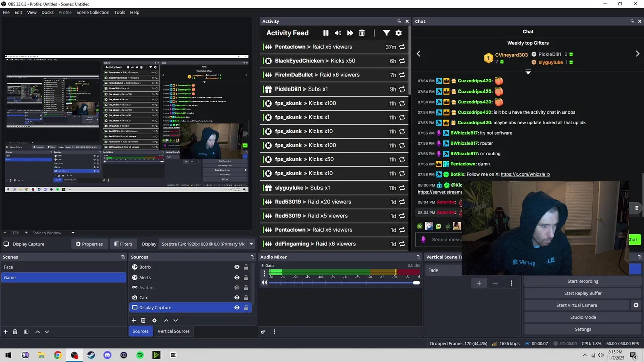Open the Docks menu

coord(47,12)
